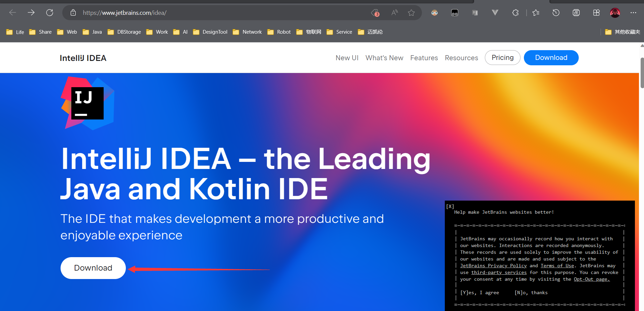Go forward with the browser arrow
This screenshot has height=311, width=644.
point(31,13)
